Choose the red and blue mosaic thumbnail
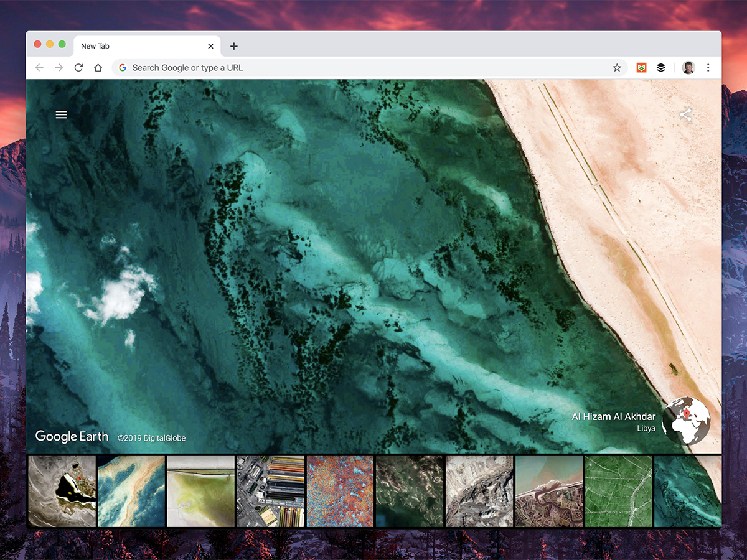Image resolution: width=747 pixels, height=560 pixels. 340,491
